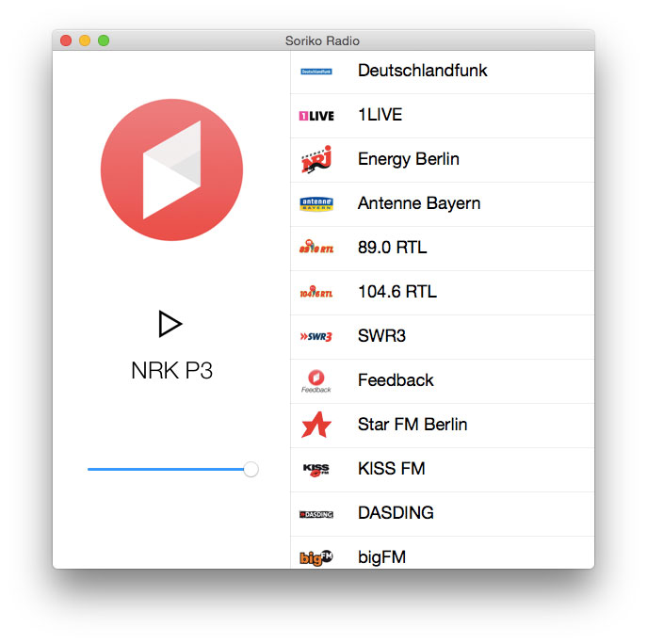The width and height of the screenshot is (647, 644).
Task: Close the Soriko Radio window
Action: pos(66,40)
